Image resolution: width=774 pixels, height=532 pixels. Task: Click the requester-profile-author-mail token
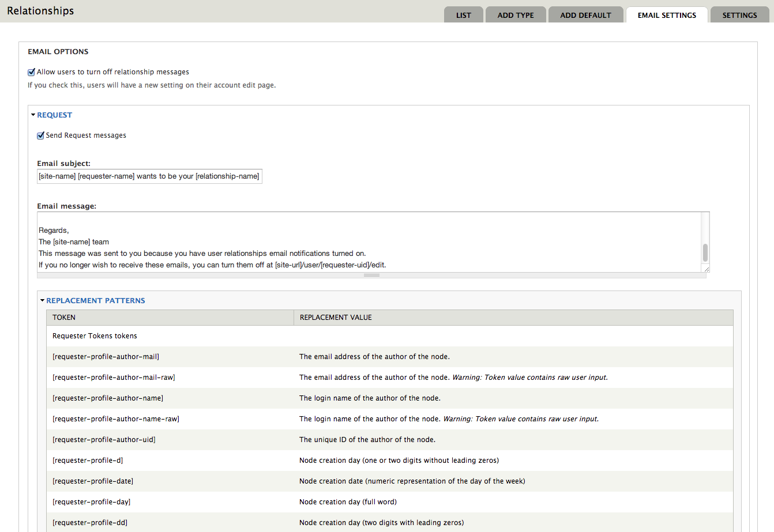click(x=106, y=356)
